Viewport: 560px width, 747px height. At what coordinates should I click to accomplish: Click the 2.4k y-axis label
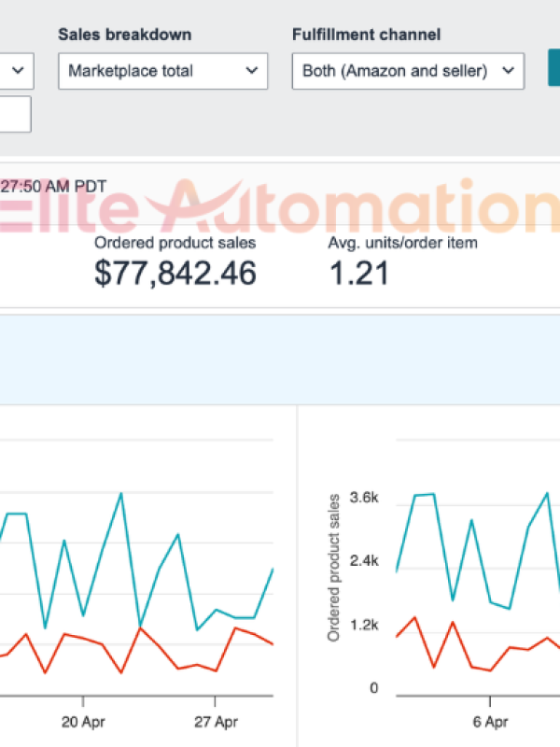(x=364, y=561)
